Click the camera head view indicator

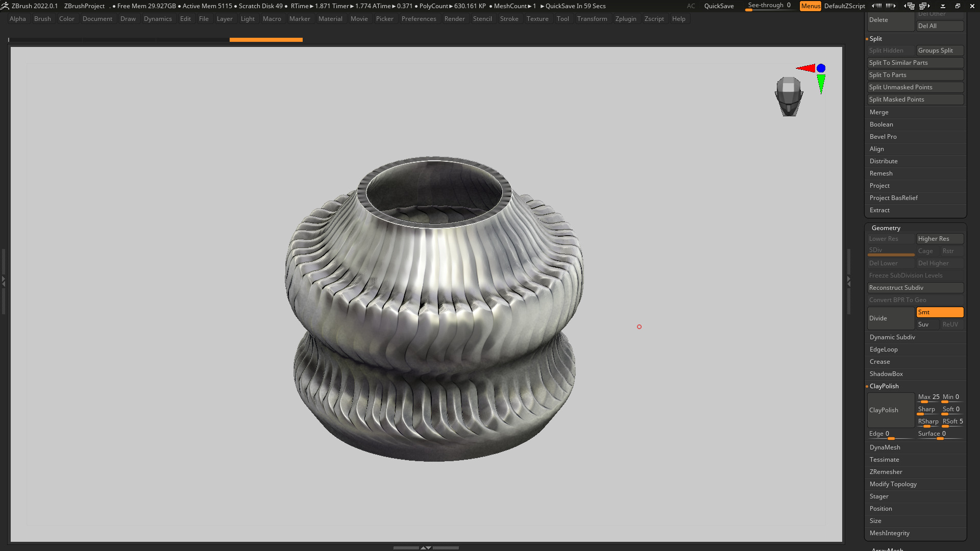point(789,96)
